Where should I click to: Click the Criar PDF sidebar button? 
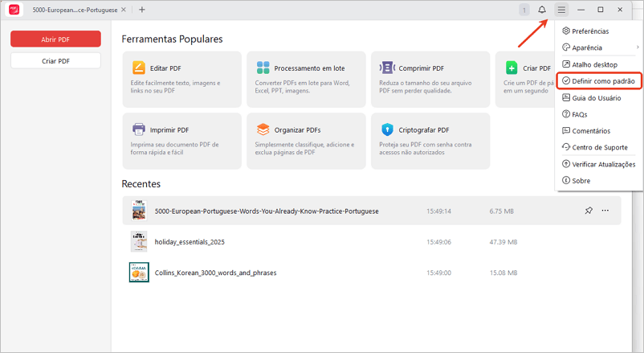55,61
